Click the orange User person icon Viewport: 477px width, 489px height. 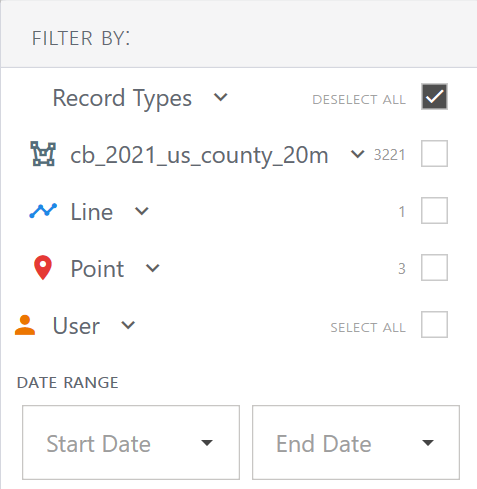[x=25, y=325]
